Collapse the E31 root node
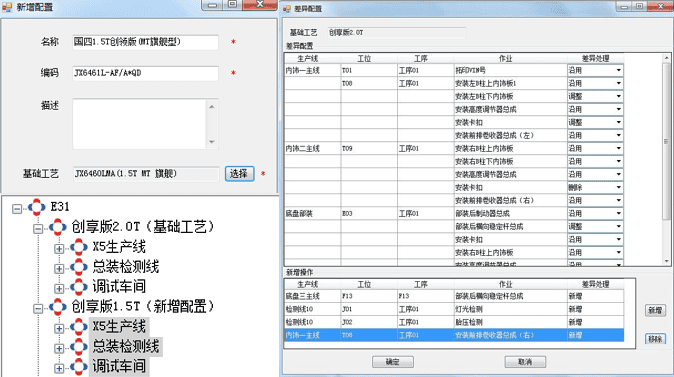 [x=17, y=209]
